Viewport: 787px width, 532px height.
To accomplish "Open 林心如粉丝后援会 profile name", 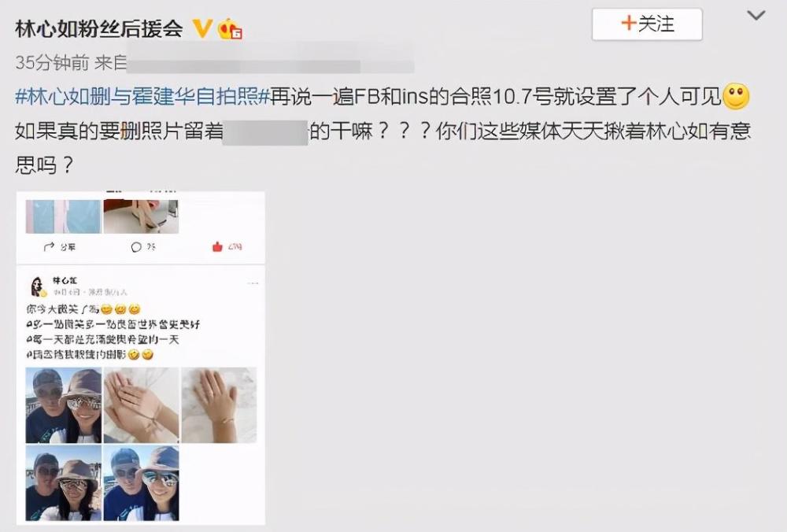I will pos(99,28).
